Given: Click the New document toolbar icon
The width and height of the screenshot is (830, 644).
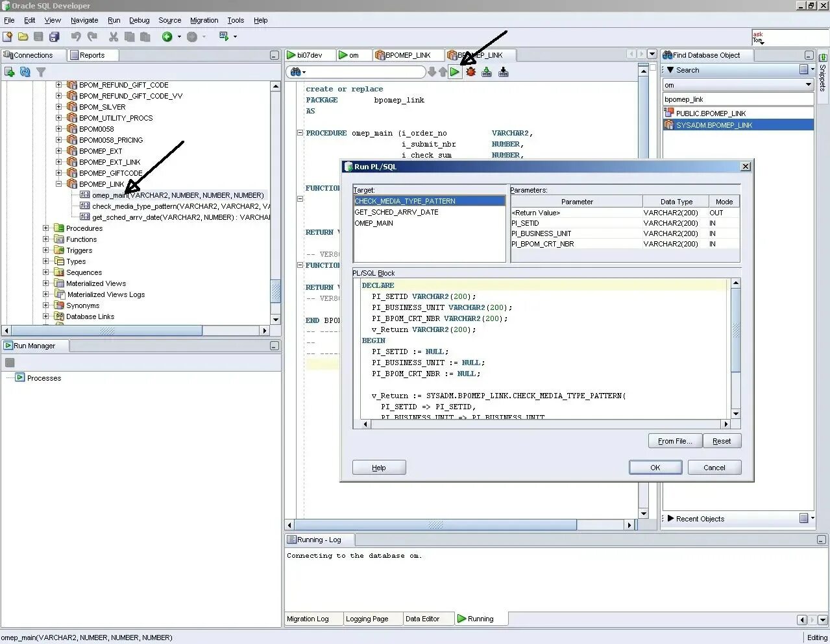Looking at the screenshot, I should click(x=8, y=36).
